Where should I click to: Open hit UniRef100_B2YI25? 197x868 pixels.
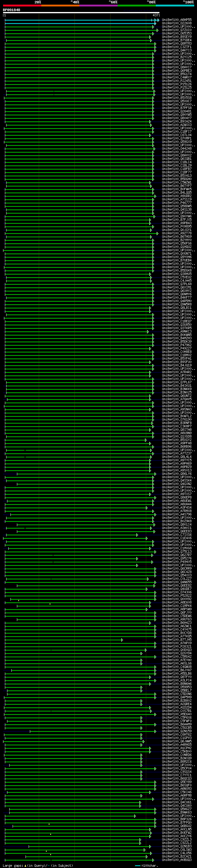click(177, 57)
